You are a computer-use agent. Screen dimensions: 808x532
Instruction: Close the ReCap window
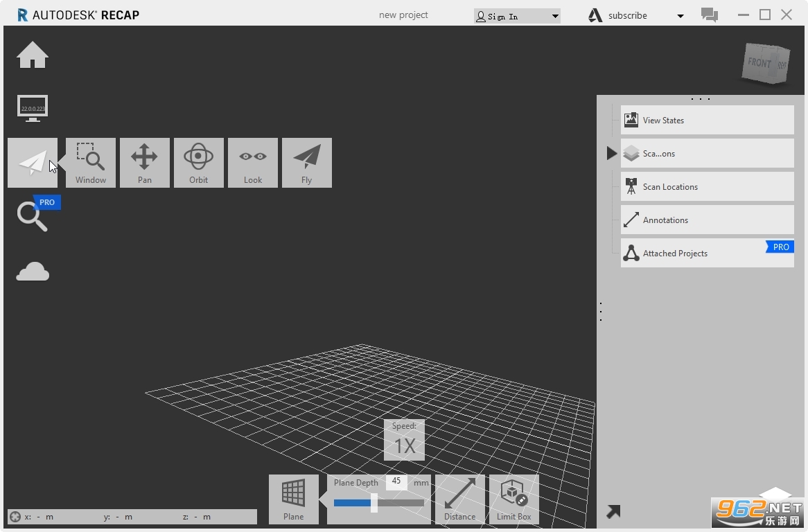click(787, 15)
